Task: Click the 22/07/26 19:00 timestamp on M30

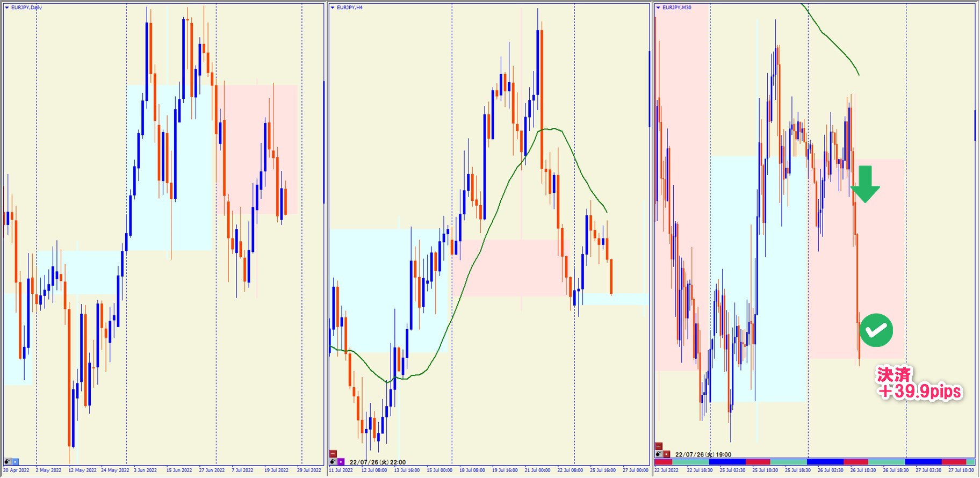Action: click(x=703, y=454)
